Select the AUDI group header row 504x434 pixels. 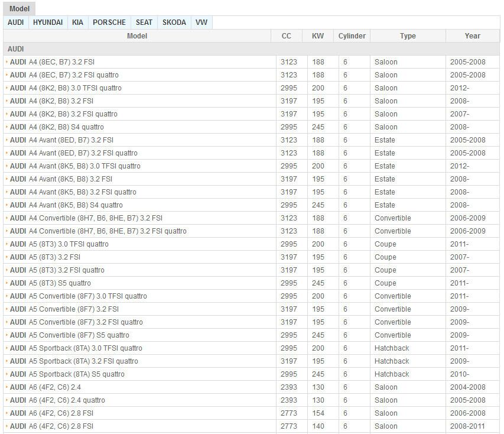click(x=251, y=49)
